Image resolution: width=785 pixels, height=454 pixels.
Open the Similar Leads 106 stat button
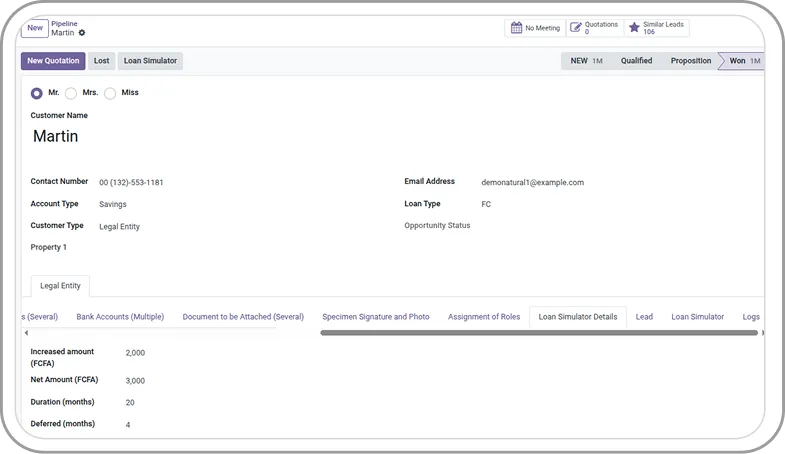(657, 28)
